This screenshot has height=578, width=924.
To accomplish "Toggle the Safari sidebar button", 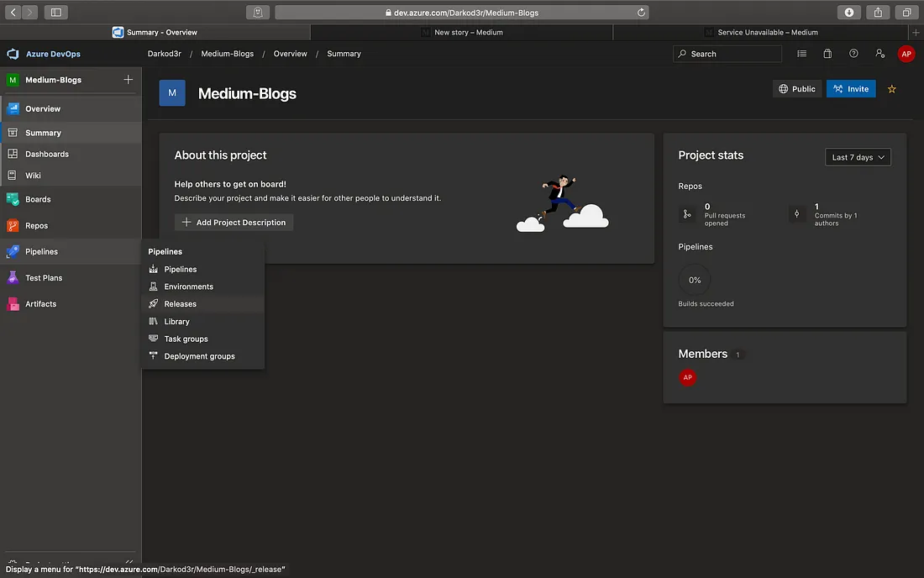I will coord(56,13).
